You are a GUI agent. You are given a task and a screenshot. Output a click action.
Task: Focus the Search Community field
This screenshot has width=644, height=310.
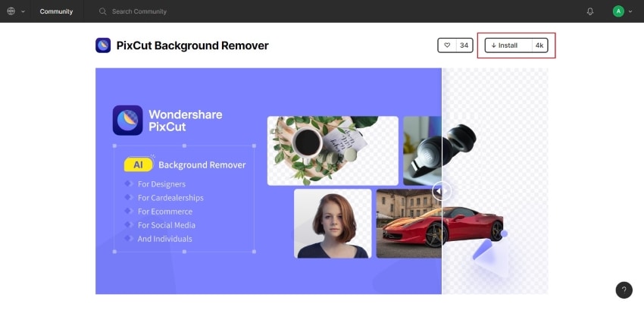pyautogui.click(x=139, y=11)
